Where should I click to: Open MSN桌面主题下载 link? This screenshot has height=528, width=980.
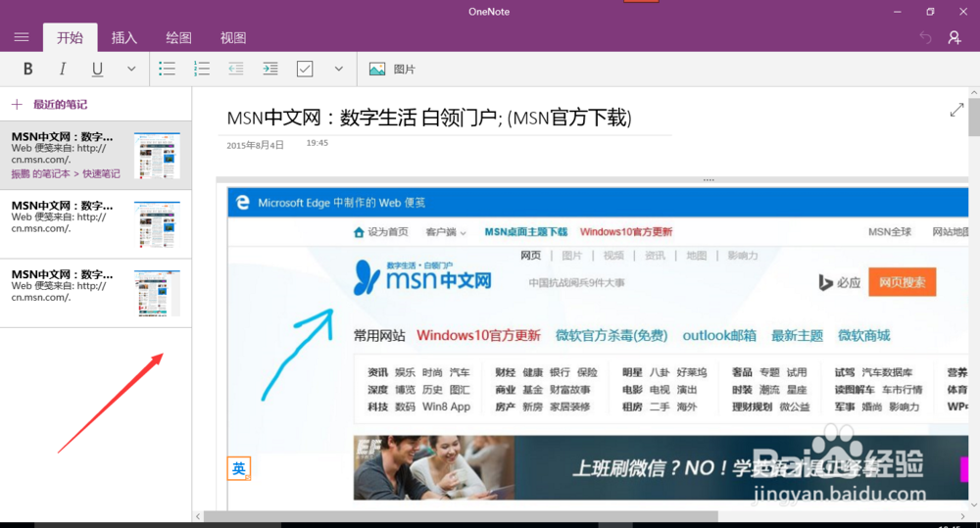pyautogui.click(x=525, y=232)
